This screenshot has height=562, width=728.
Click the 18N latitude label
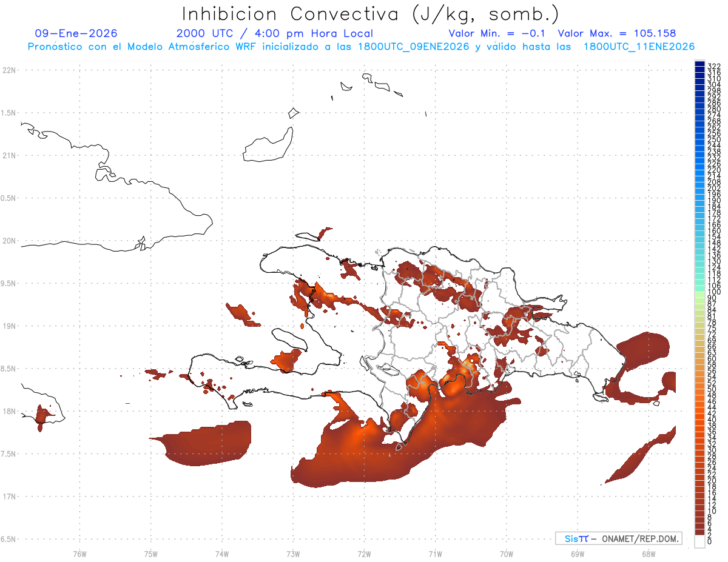click(9, 411)
